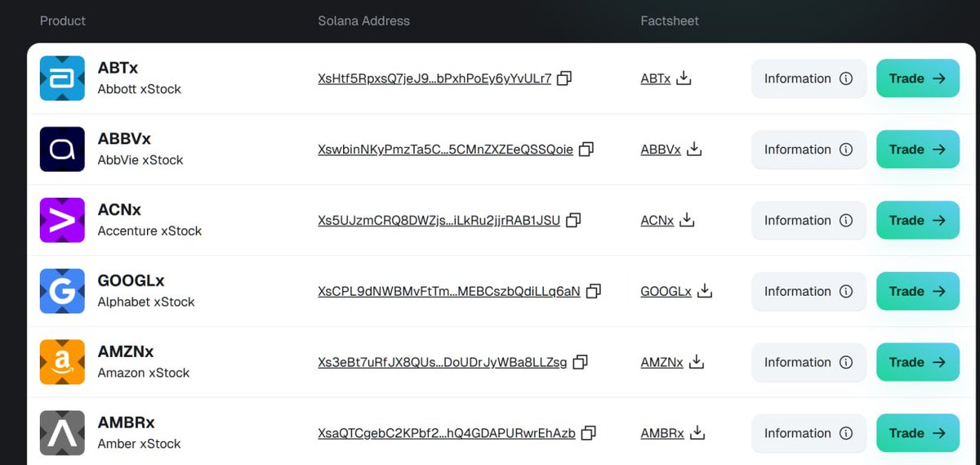Click the Alphabet xStock logo
The image size is (980, 465).
point(62,291)
